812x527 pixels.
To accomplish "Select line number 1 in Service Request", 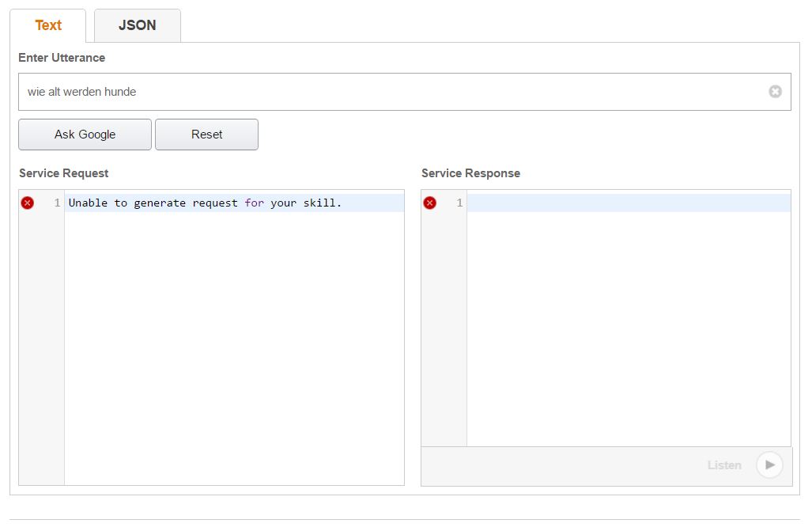I will point(57,203).
